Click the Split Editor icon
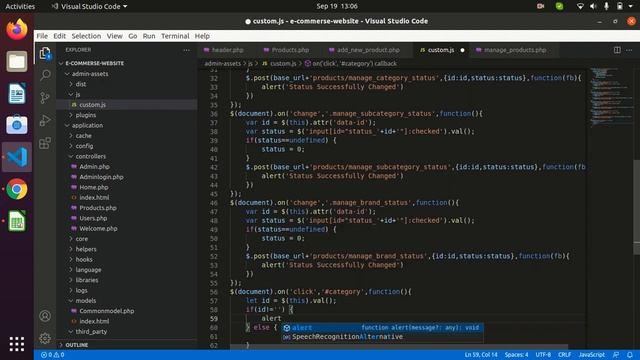640x360 pixels. coord(617,50)
